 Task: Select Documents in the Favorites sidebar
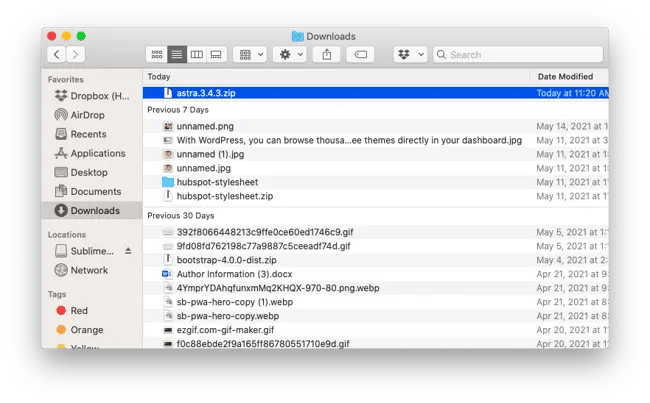(x=95, y=191)
